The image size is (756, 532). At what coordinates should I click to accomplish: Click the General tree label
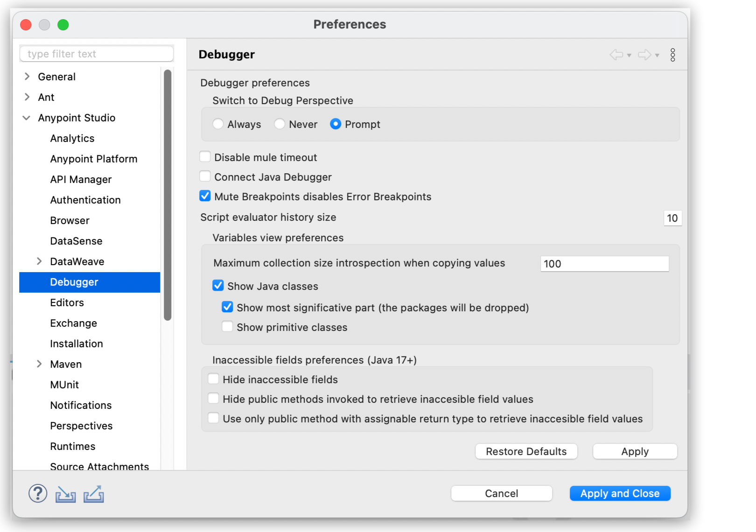57,77
